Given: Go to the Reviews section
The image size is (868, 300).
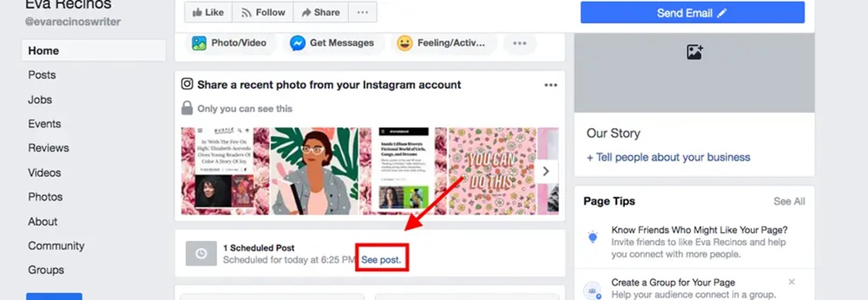Looking at the screenshot, I should (x=48, y=148).
